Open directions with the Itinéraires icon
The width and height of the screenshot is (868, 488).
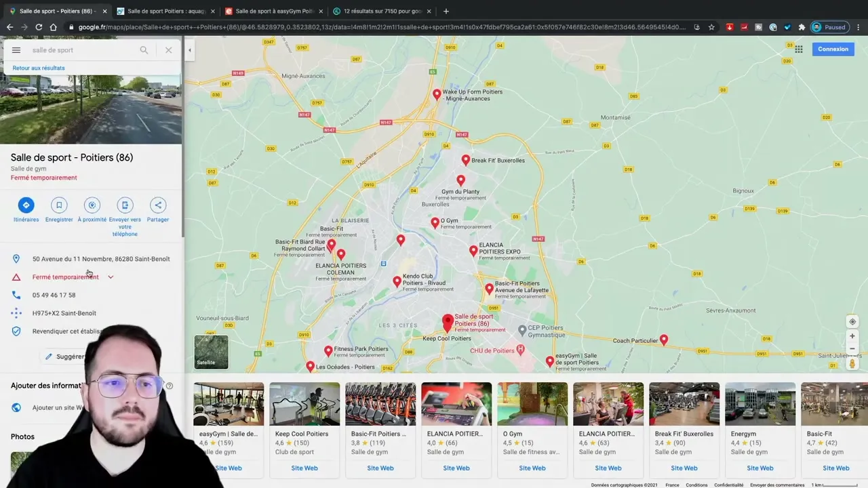26,205
